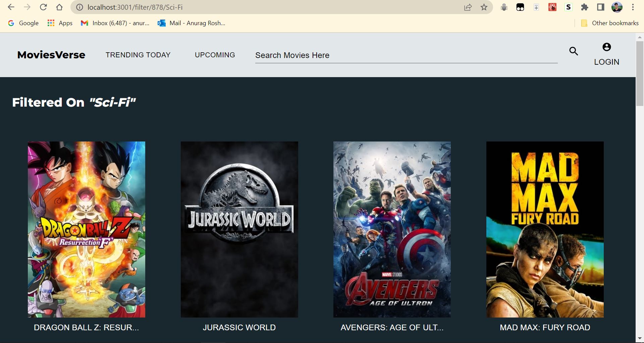The image size is (644, 343).
Task: Open the Jurassic World poster
Action: 239,229
